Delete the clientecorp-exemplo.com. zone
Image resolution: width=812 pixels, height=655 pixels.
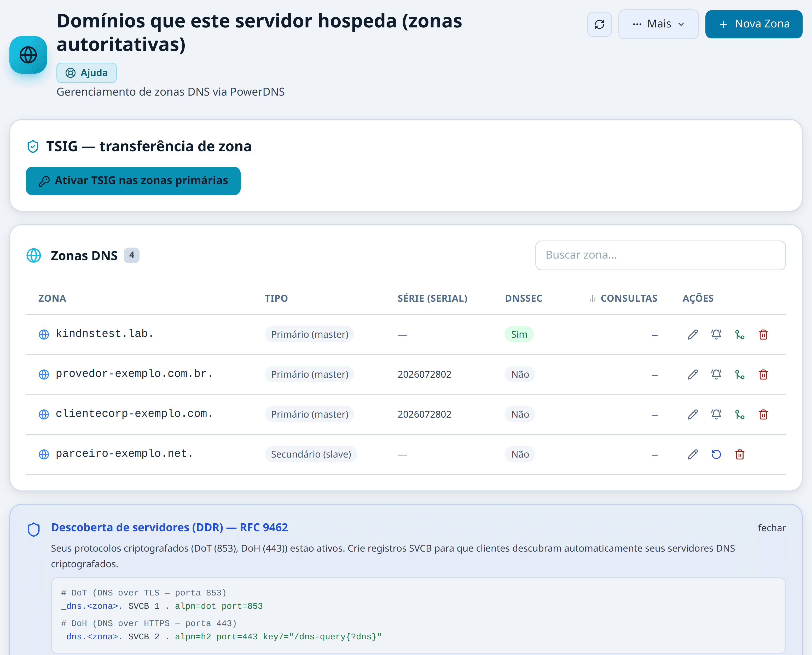click(763, 415)
